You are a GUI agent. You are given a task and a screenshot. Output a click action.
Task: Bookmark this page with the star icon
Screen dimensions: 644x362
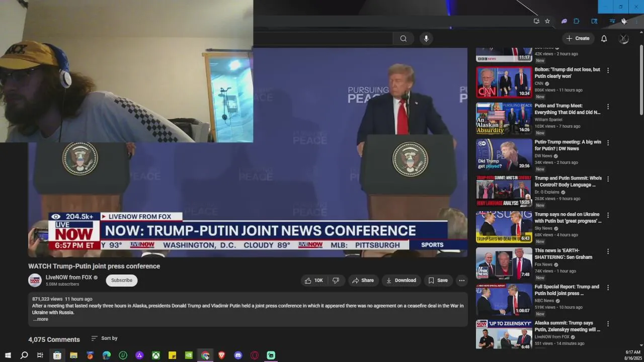547,21
